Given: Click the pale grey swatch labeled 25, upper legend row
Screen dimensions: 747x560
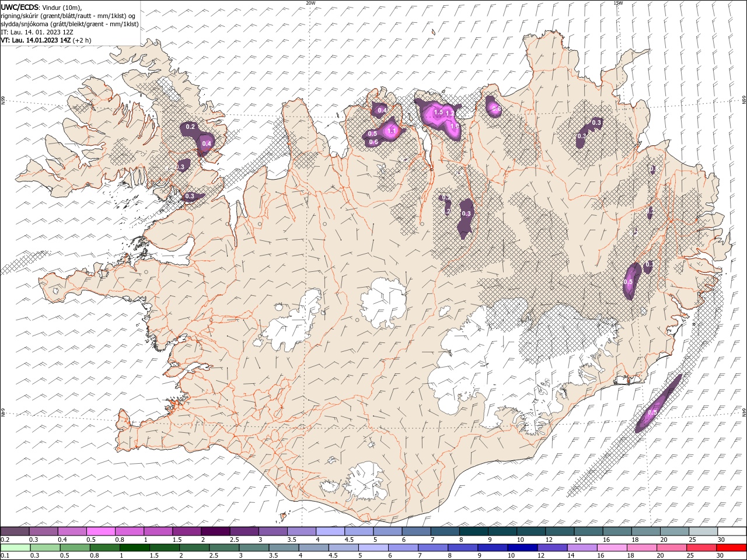Looking at the screenshot, I should (703, 531).
